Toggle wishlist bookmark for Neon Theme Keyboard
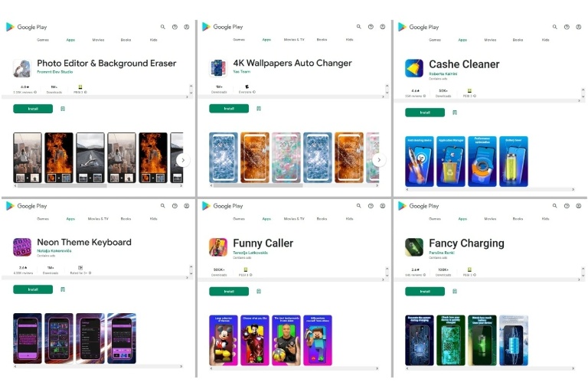Viewport: 588px width, 392px height. coord(63,289)
